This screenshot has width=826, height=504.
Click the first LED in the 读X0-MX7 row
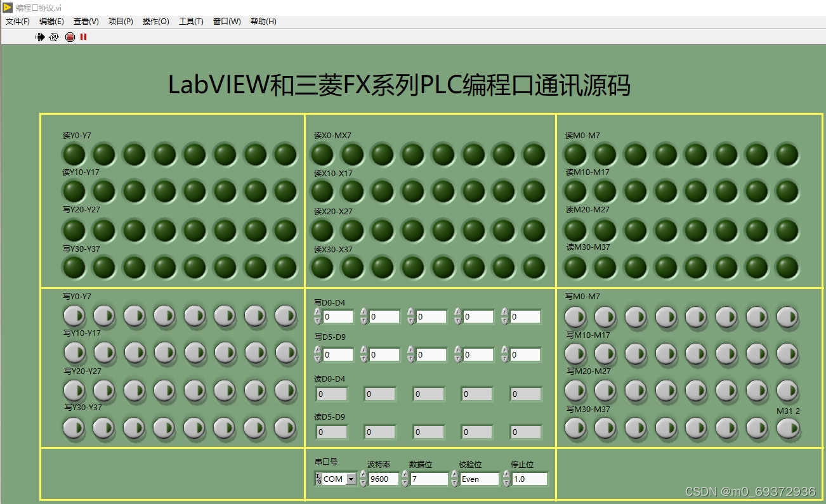(x=322, y=154)
